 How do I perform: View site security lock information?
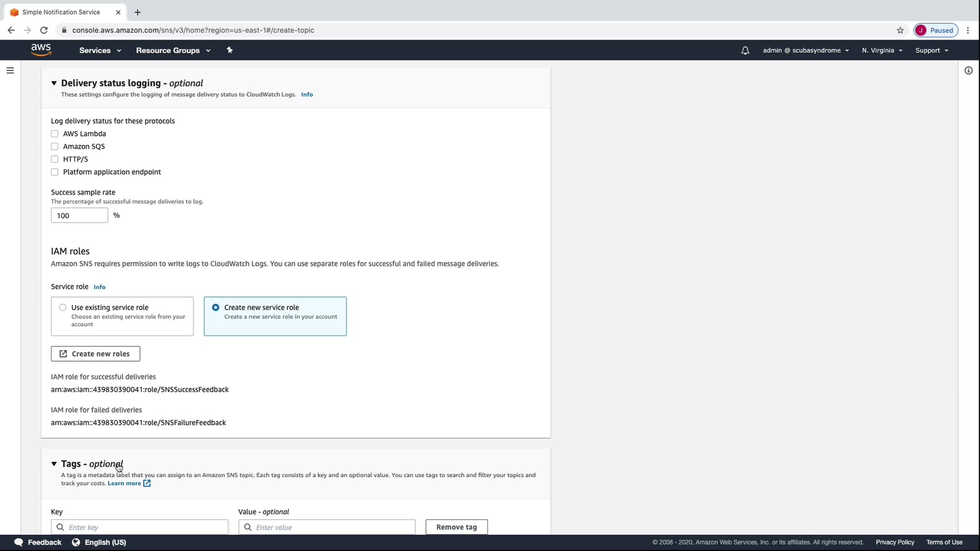coord(64,30)
